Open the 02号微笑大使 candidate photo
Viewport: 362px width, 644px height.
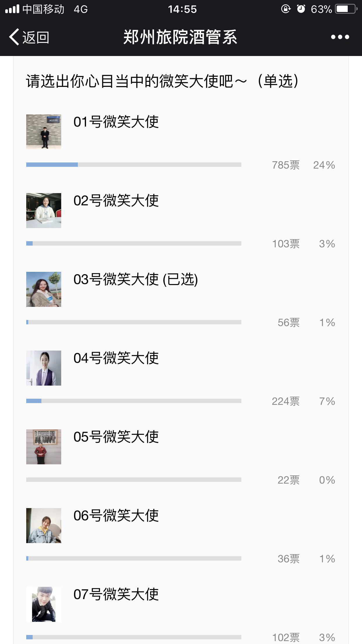tap(44, 210)
